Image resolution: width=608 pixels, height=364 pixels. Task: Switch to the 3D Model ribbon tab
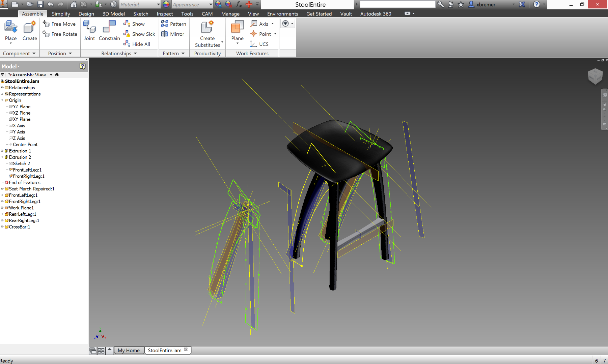tap(114, 14)
